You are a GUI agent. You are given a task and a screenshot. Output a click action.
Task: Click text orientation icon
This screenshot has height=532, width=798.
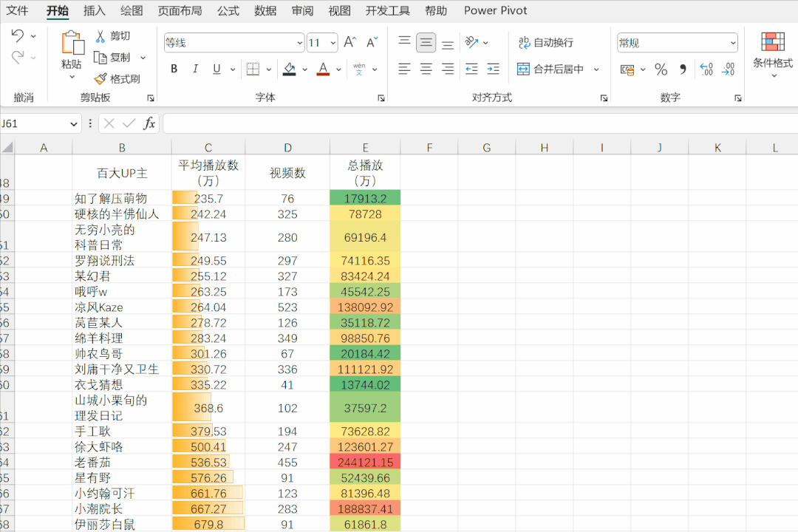pyautogui.click(x=471, y=42)
